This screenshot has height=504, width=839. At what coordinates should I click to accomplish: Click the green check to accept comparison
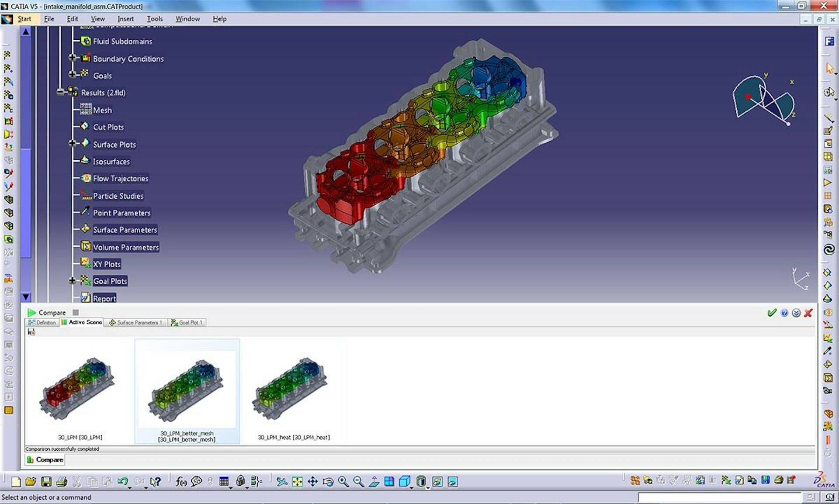click(772, 313)
